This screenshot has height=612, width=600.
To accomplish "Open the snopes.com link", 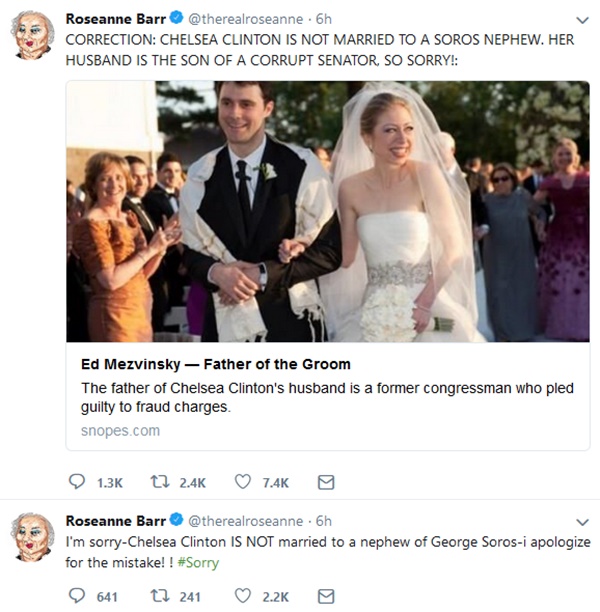I will (x=119, y=431).
